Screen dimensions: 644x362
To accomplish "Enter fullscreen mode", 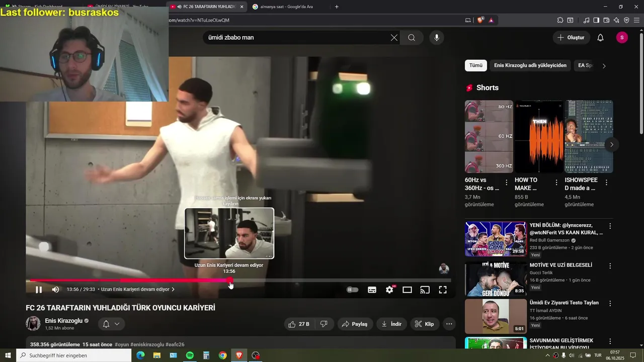I will (x=443, y=290).
